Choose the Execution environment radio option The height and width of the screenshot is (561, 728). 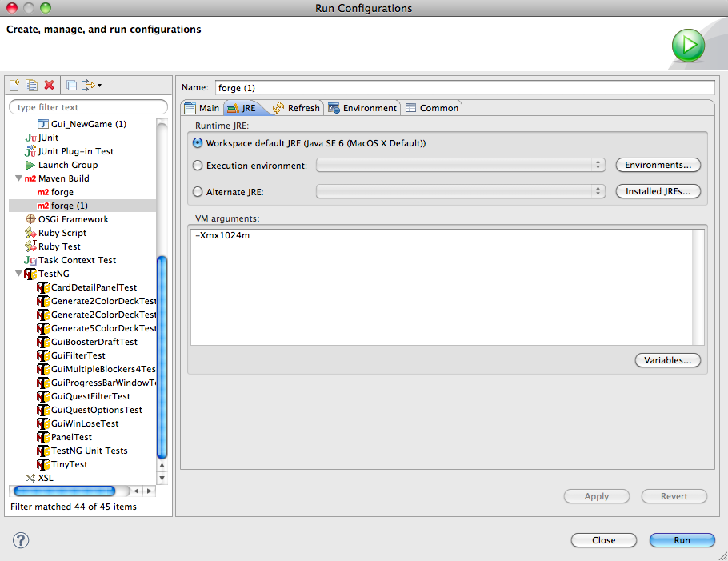click(x=198, y=166)
